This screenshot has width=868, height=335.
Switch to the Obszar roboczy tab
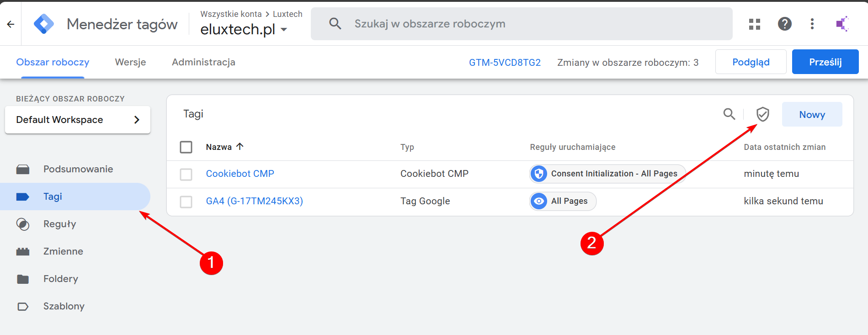tap(53, 62)
